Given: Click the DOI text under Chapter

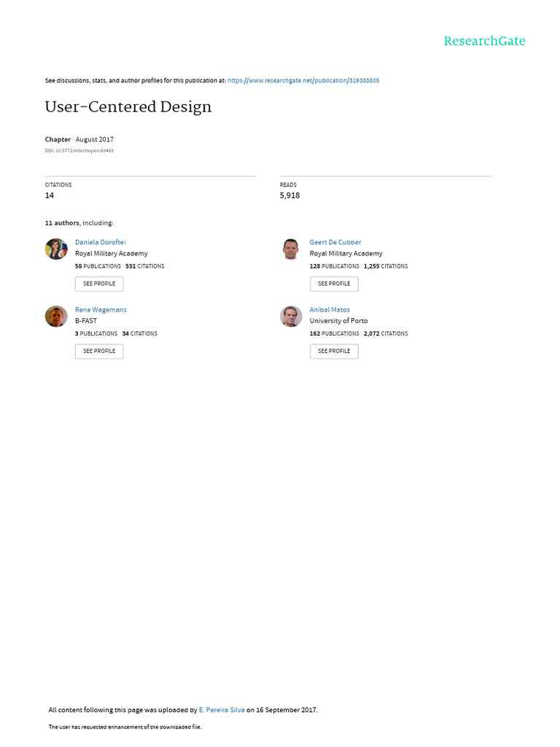Looking at the screenshot, I should point(79,151).
